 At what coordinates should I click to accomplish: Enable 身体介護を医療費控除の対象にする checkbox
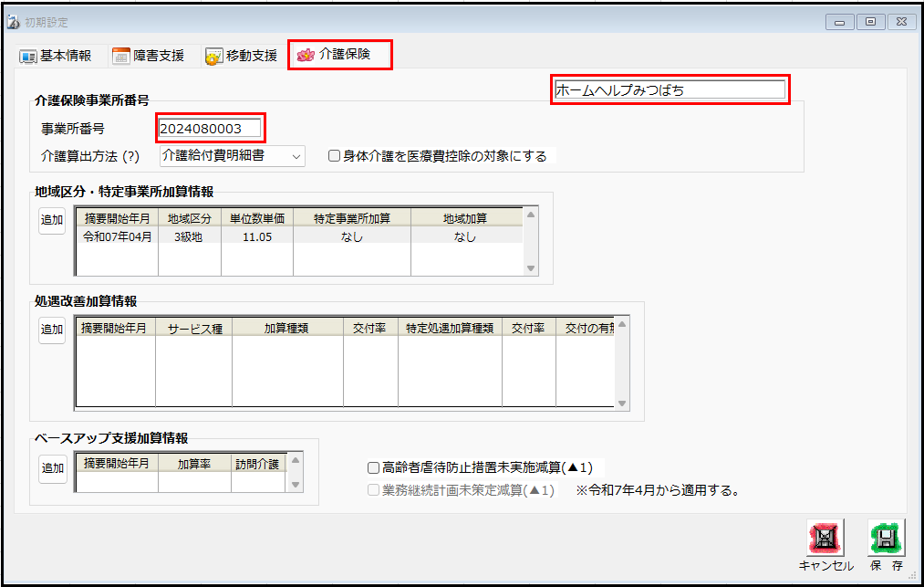(335, 156)
